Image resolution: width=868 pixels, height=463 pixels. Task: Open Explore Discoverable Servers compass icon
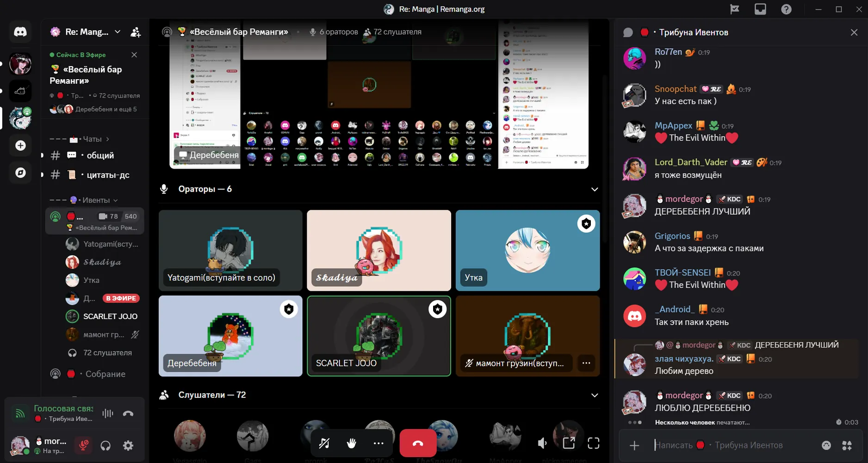(20, 173)
